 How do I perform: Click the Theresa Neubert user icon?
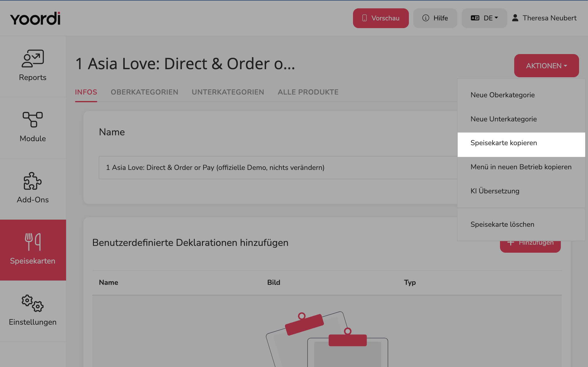pos(515,18)
